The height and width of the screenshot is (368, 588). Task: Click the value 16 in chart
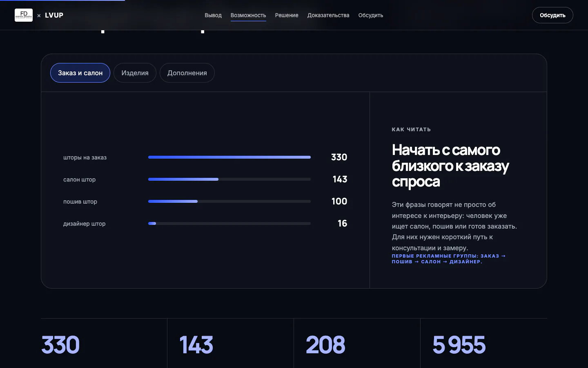(342, 223)
